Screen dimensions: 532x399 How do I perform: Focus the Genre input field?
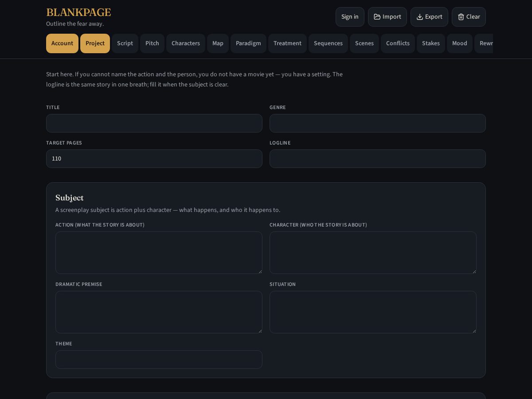[378, 123]
